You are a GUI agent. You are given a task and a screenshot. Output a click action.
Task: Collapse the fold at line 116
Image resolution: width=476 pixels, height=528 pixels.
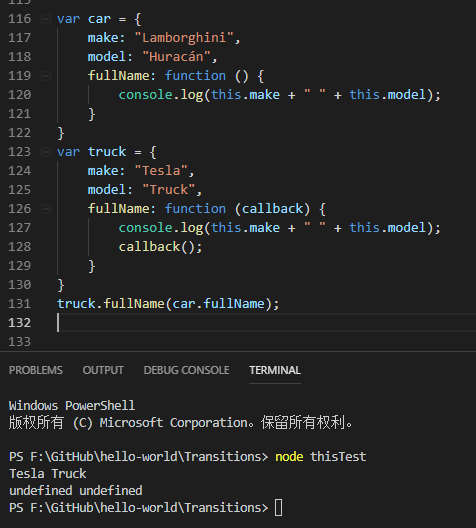point(46,19)
